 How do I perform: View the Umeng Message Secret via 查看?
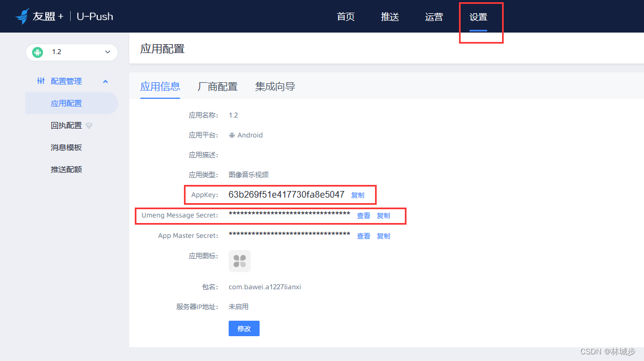(x=363, y=216)
